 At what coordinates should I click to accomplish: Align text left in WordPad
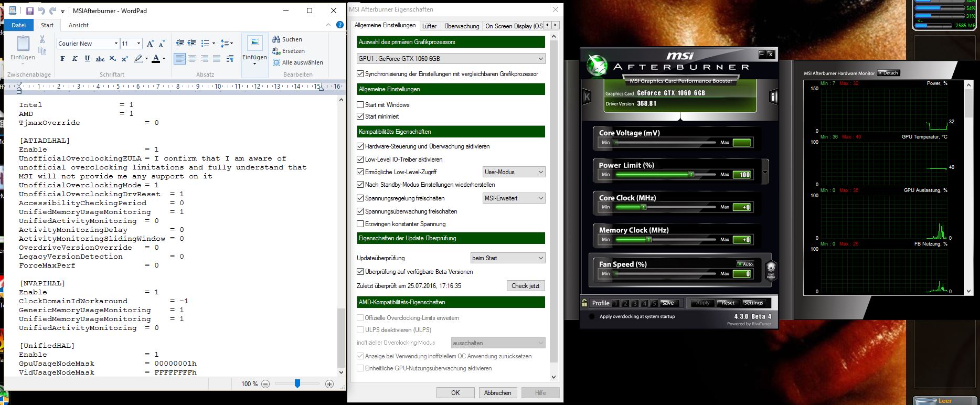coord(180,59)
